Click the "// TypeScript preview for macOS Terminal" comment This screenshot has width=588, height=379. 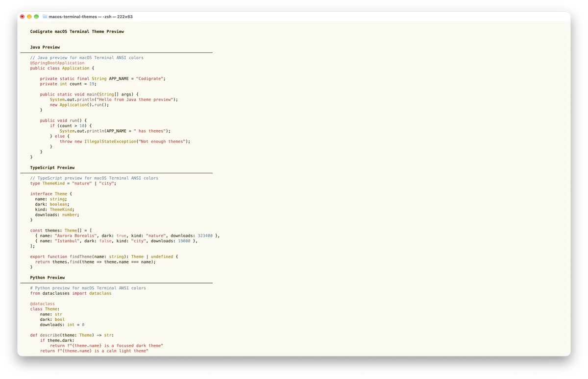point(94,178)
